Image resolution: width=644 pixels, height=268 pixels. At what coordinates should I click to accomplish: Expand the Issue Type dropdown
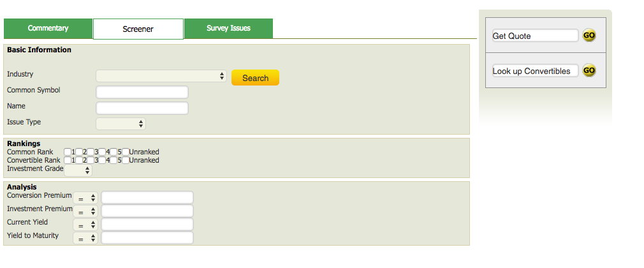coord(121,124)
